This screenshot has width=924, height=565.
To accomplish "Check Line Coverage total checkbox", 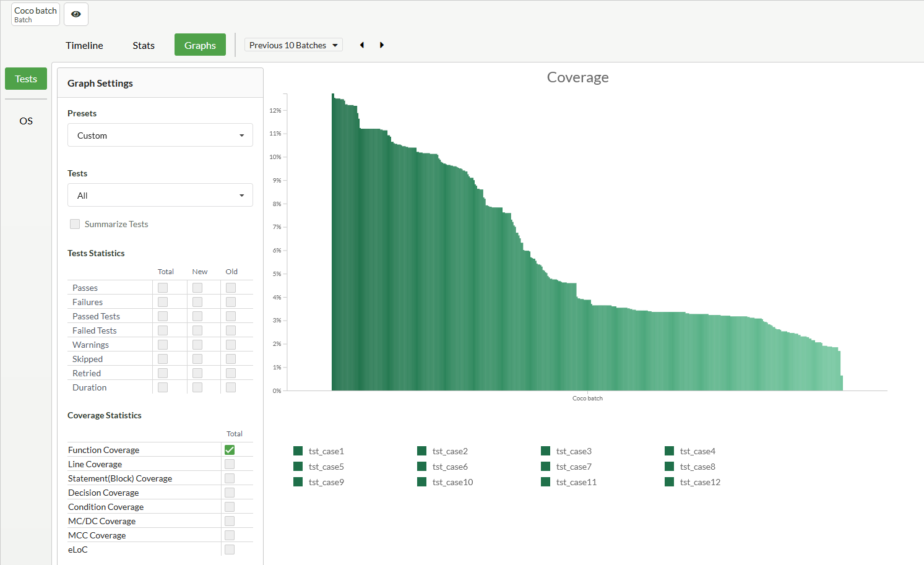I will coord(230,464).
